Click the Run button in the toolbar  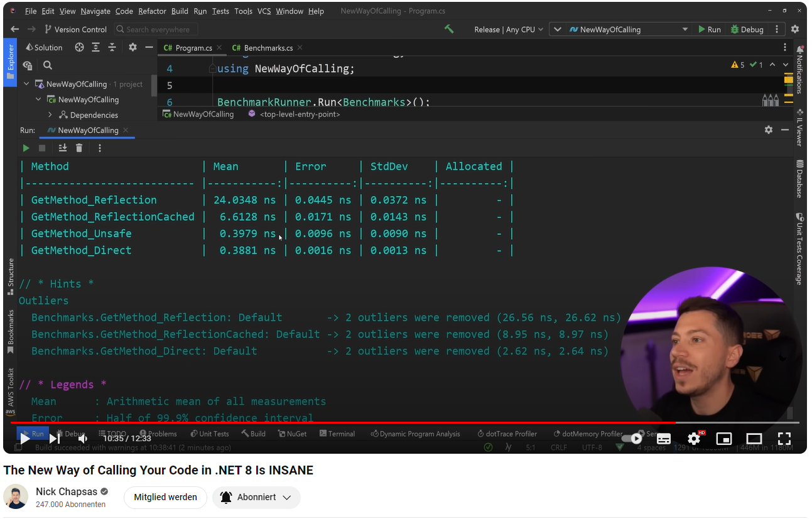(710, 29)
